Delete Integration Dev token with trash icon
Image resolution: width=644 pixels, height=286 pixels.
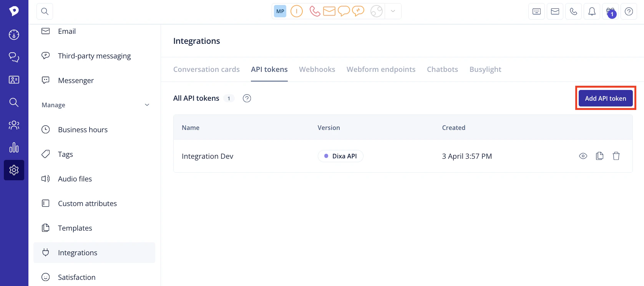point(616,156)
